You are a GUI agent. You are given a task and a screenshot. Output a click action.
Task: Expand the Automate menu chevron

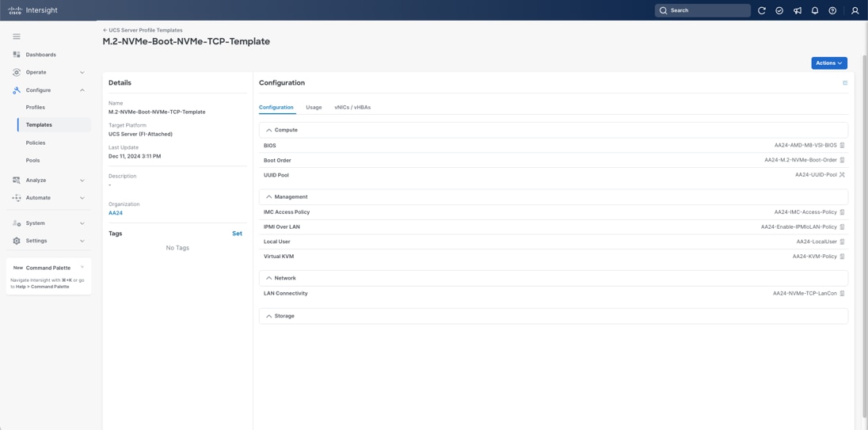[x=82, y=197]
